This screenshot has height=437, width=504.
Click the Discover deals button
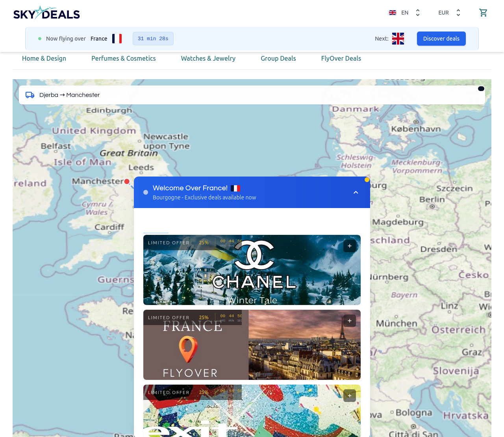click(x=441, y=38)
